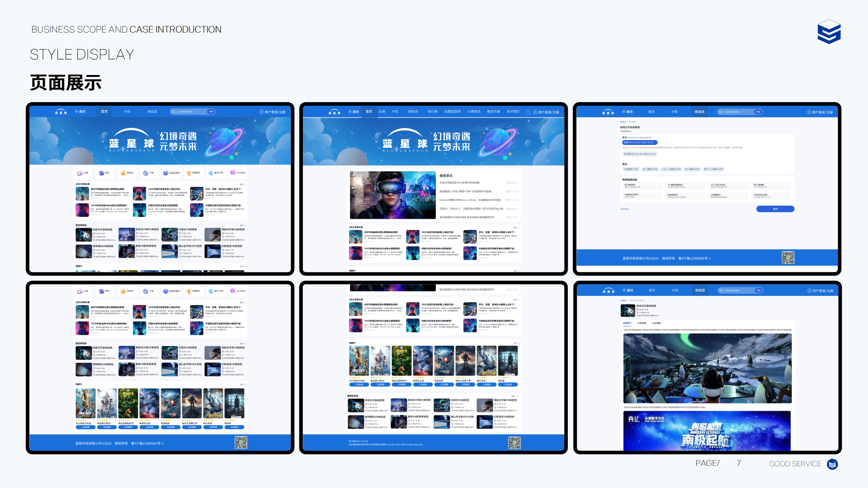Select the 成人通票239元 ticket option

pos(650,169)
